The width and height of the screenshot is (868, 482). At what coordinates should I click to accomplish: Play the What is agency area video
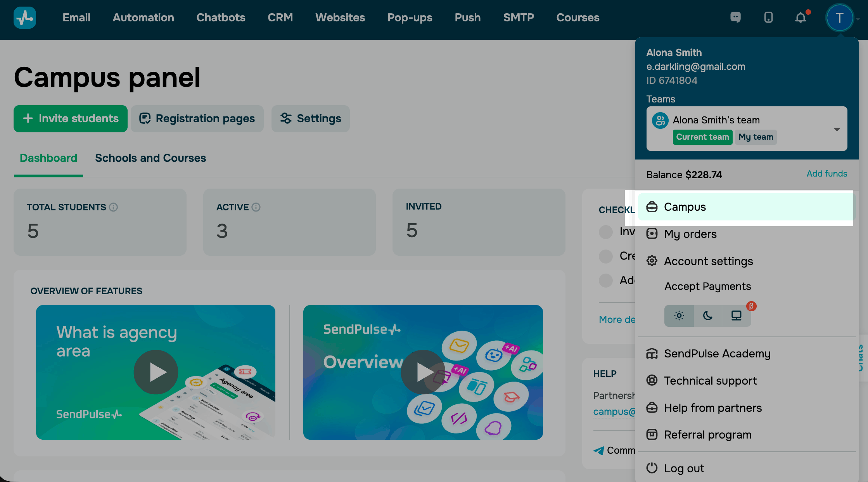156,372
